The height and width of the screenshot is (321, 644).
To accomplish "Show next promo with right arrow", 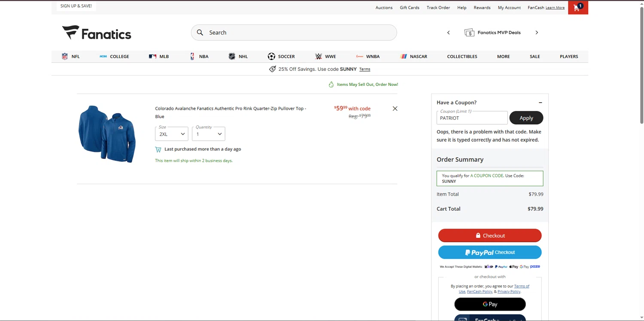I will (537, 33).
